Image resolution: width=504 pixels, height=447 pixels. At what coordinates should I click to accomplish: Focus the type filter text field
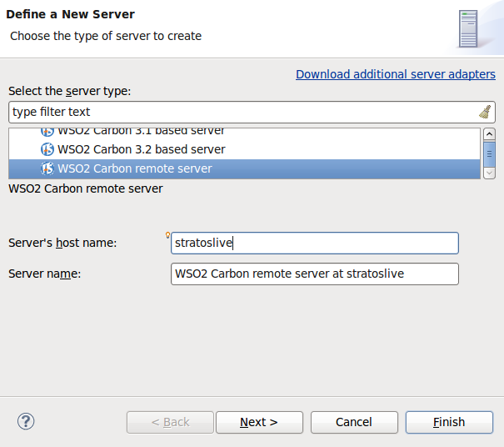pos(242,112)
